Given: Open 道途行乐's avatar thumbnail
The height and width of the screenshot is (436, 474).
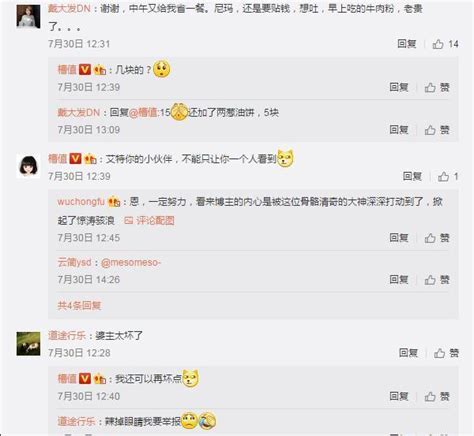Looking at the screenshot, I should (28, 344).
